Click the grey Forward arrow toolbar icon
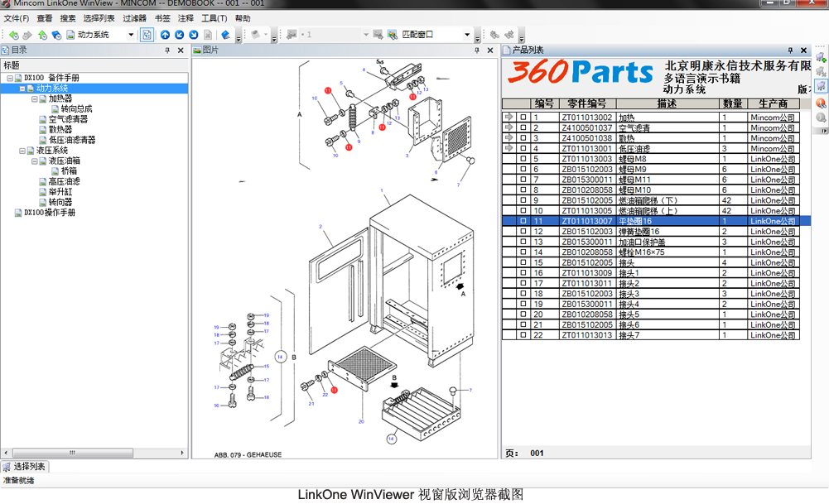Screen dimensions: 829x504 coord(27,35)
